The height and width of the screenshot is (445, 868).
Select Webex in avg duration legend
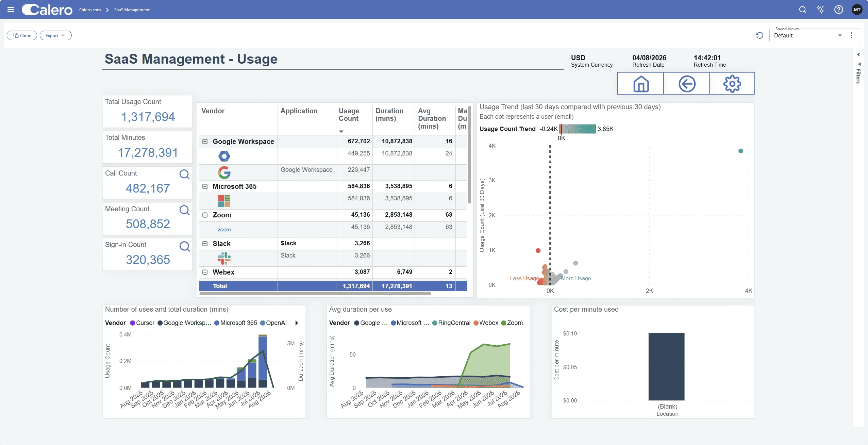[x=486, y=323]
